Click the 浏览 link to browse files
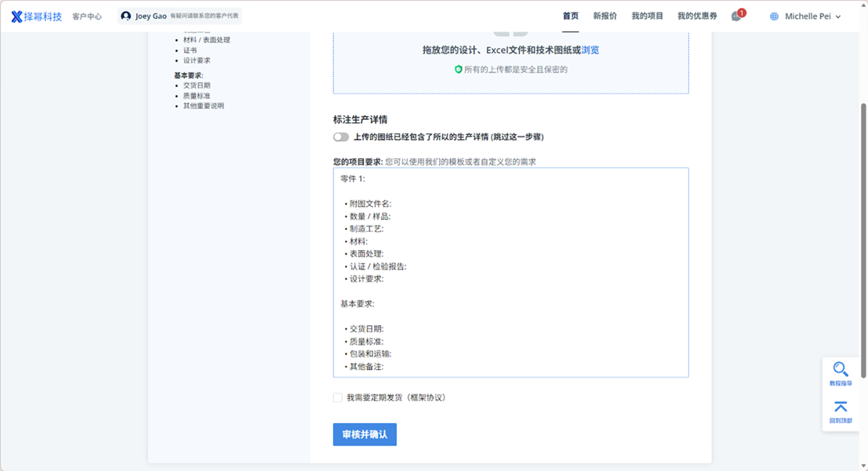Image resolution: width=868 pixels, height=471 pixels. [x=590, y=50]
